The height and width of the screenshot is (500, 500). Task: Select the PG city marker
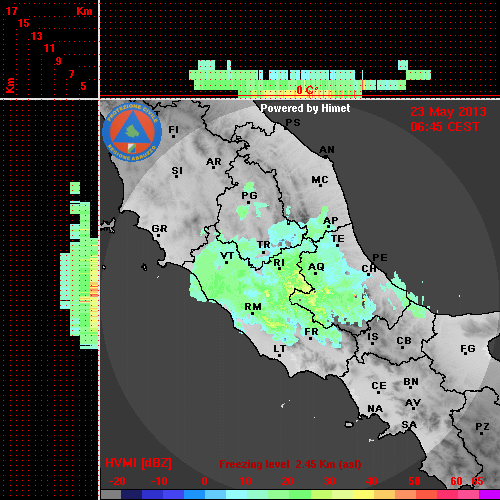coord(248,202)
